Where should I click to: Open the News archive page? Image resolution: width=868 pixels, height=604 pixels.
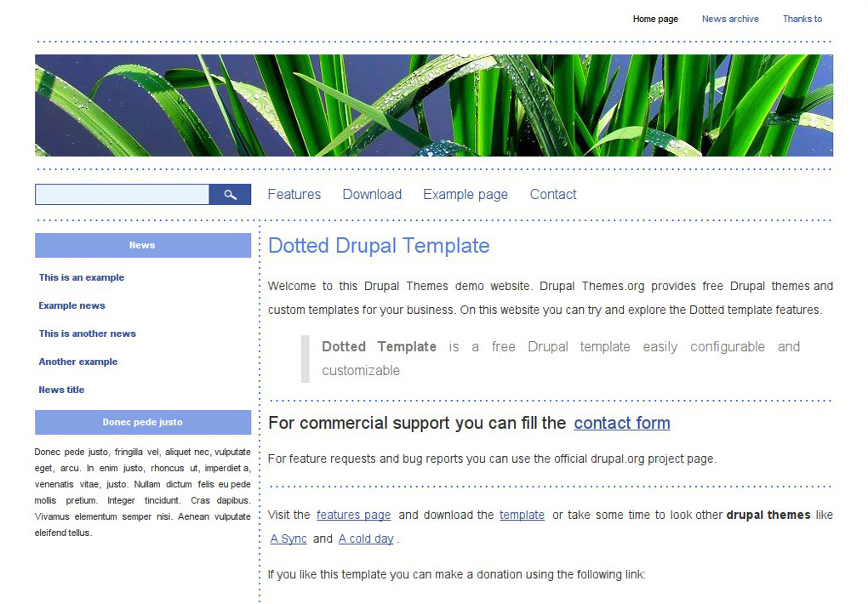[729, 19]
